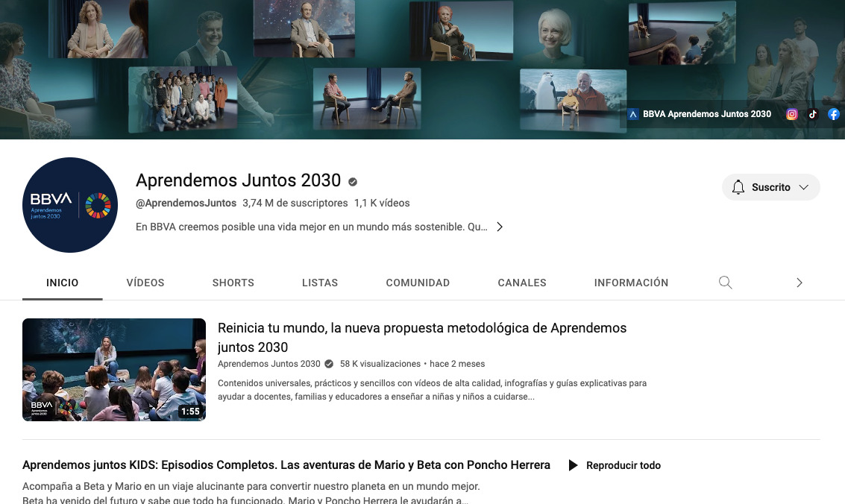Viewport: 845px width, 504px height.
Task: Open the channel's TikTok profile icon
Action: 812,114
